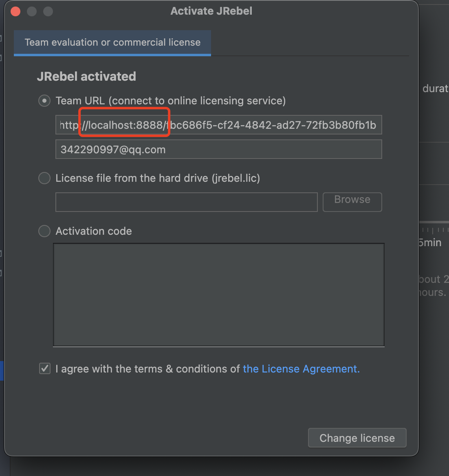Open the License Agreement link
Viewport: 449px width, 476px height.
click(301, 369)
